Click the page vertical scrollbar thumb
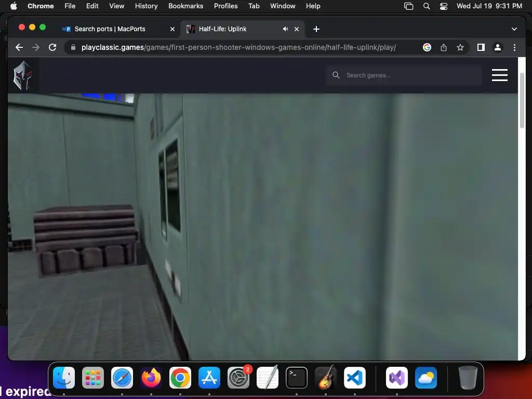This screenshot has height=399, width=532. tap(522, 100)
